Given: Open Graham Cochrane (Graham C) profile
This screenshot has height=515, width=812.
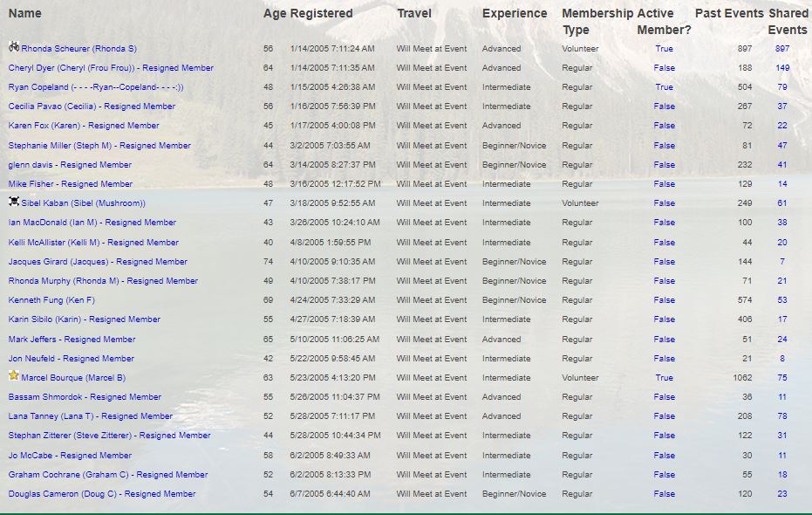Looking at the screenshot, I should (x=108, y=475).
